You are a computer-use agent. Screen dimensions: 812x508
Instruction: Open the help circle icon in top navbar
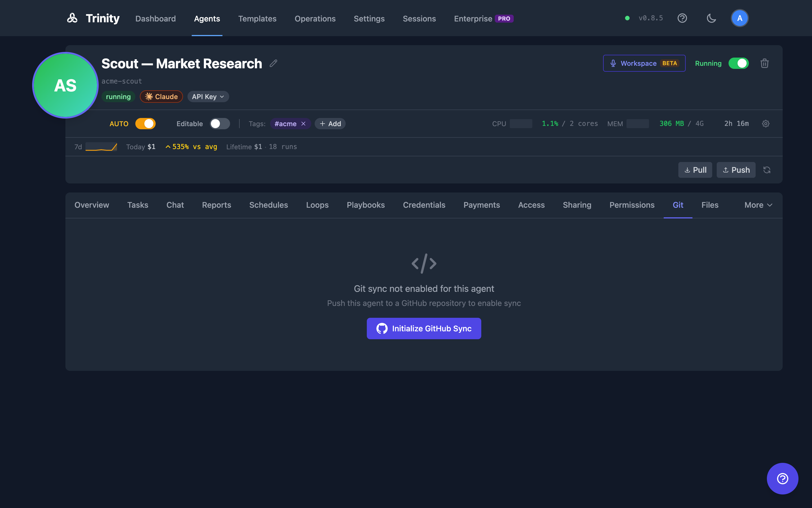click(x=682, y=18)
